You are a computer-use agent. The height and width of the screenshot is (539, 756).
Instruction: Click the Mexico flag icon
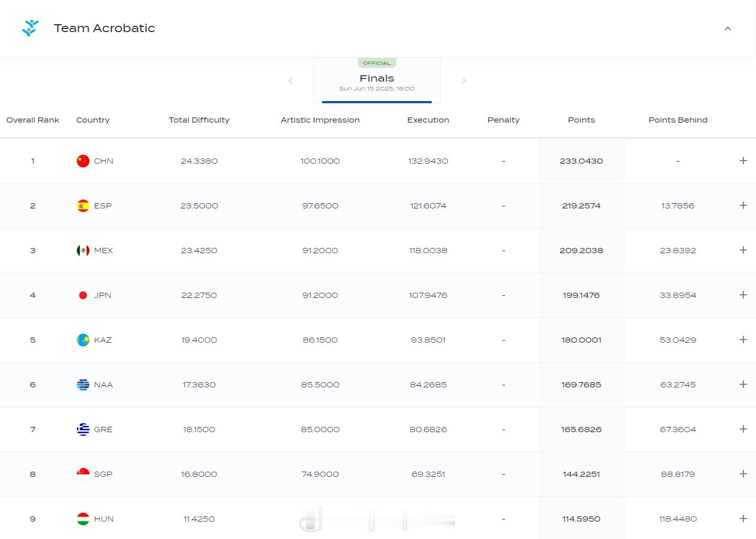pyautogui.click(x=83, y=251)
